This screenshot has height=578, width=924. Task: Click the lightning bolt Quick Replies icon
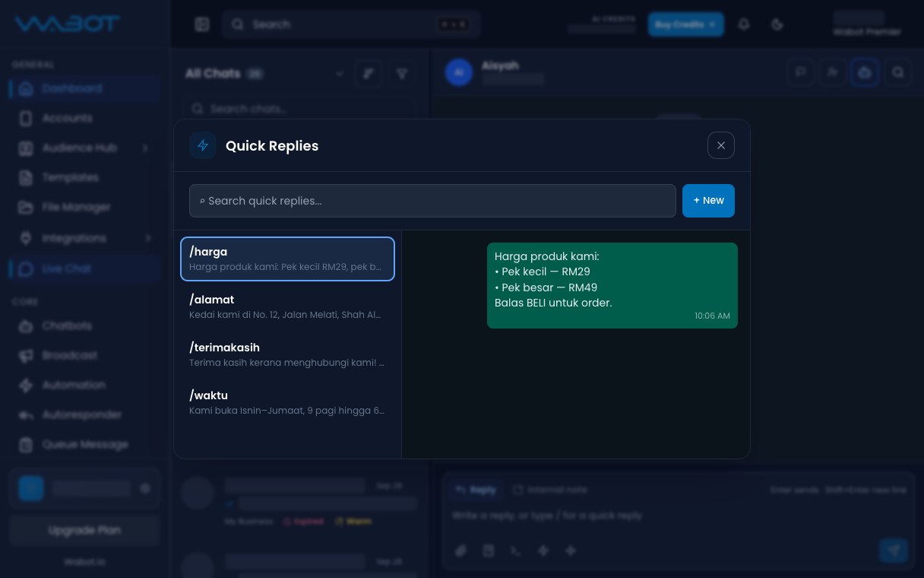203,145
